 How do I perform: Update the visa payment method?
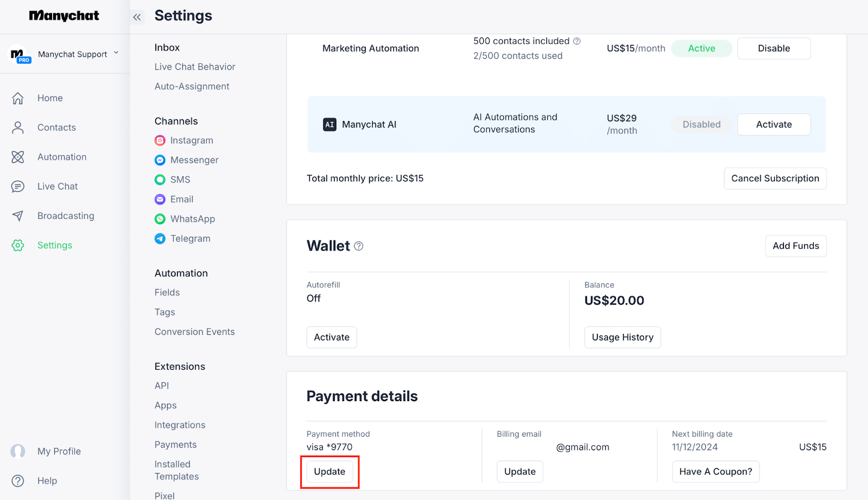point(329,472)
